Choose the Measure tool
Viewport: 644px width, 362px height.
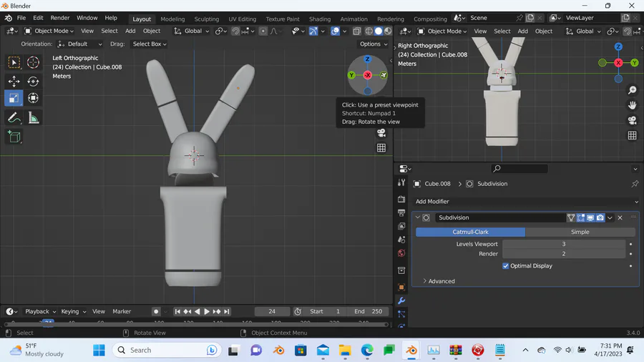[x=33, y=117]
